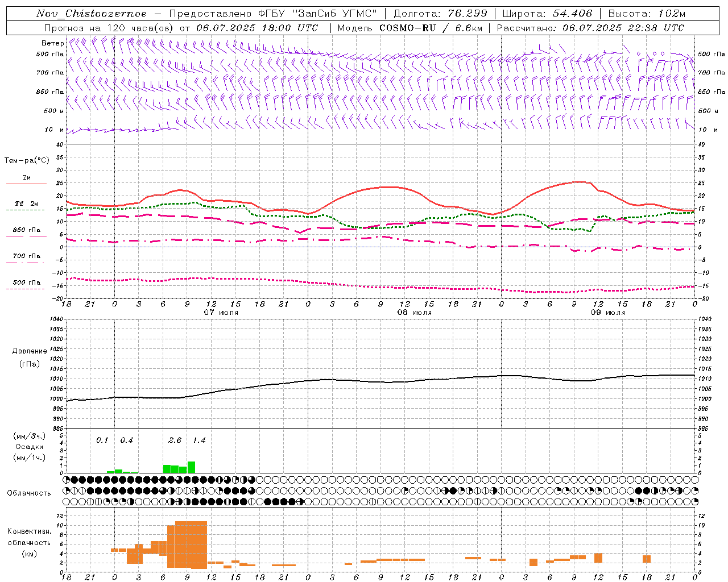Select the text ФГБУ "ЗапСиб УГМС"
This screenshot has height=582, width=728.
[x=317, y=14]
